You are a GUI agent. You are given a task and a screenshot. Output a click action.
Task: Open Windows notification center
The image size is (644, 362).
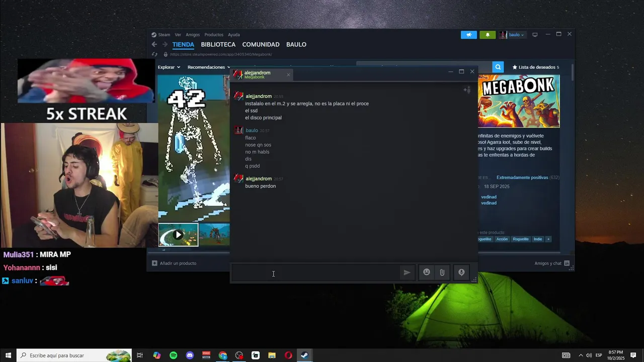(x=633, y=355)
